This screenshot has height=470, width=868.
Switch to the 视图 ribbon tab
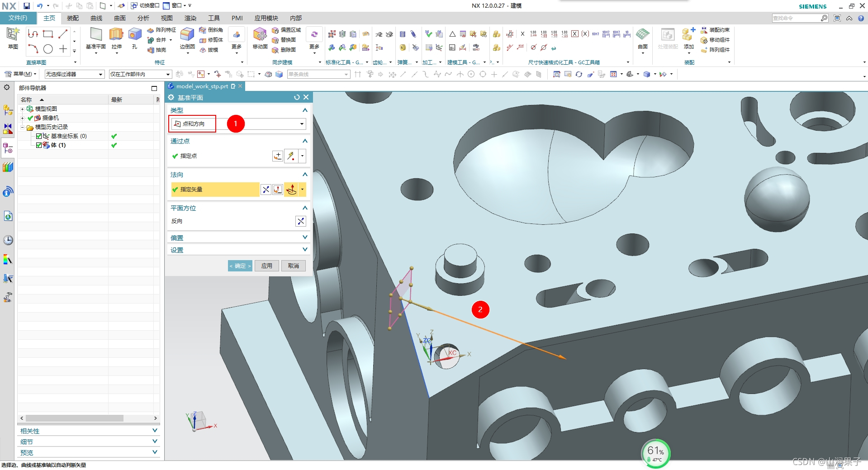click(x=167, y=18)
